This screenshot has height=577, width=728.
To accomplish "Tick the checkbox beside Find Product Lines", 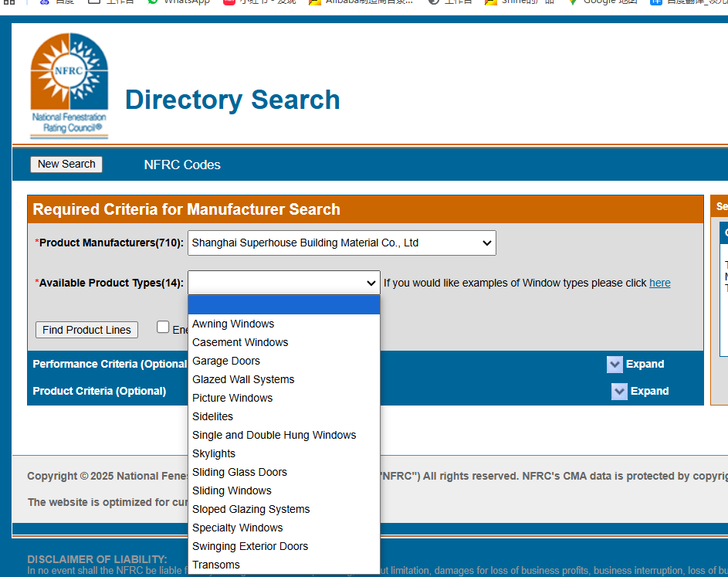I will [163, 327].
